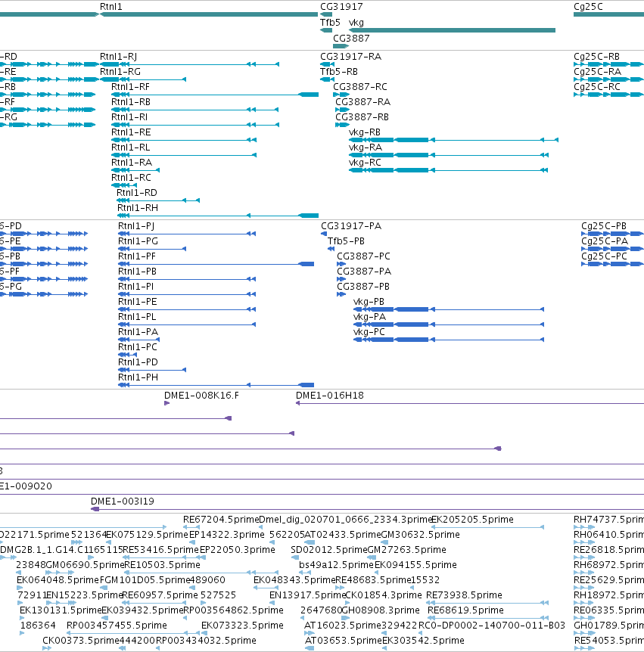Click the Cg25C-PA protein label
This screenshot has height=652, width=644.
[x=605, y=241]
